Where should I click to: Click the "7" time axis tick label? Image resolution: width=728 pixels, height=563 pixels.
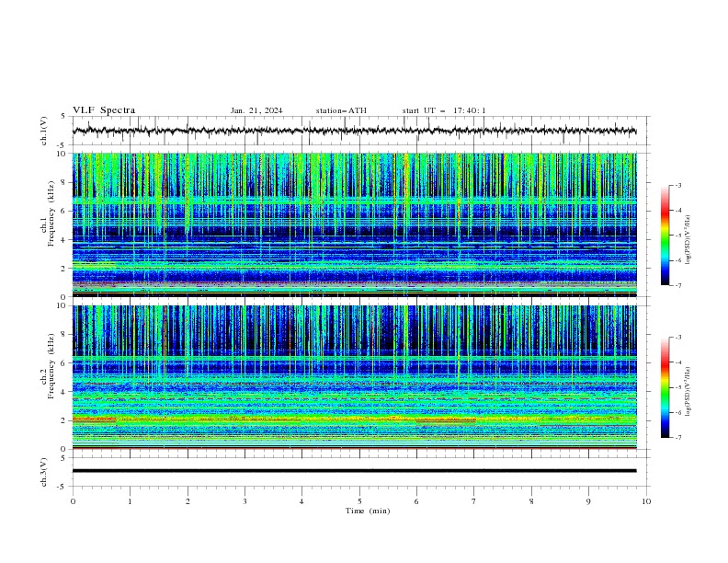474,501
